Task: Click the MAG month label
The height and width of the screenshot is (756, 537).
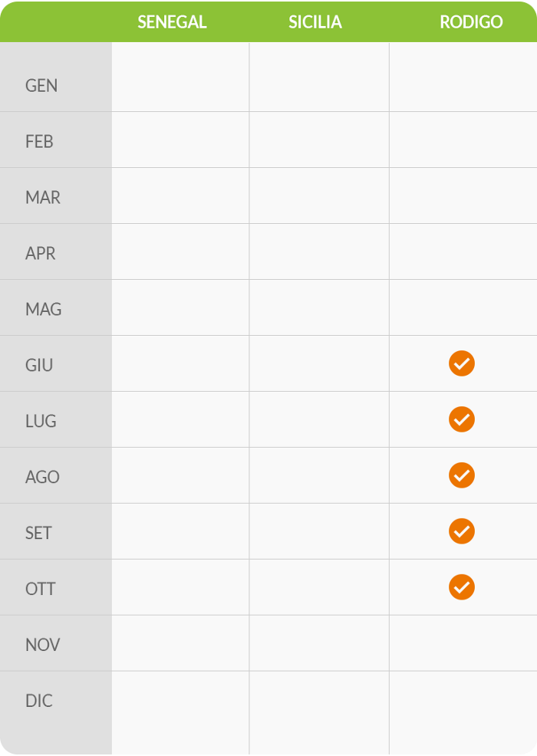Action: coord(44,310)
